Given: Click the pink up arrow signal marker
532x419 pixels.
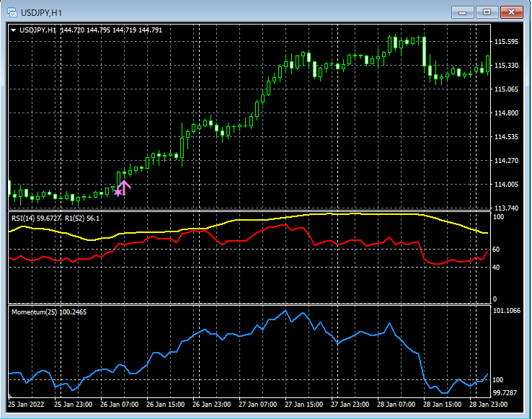Looking at the screenshot, I should click(125, 188).
